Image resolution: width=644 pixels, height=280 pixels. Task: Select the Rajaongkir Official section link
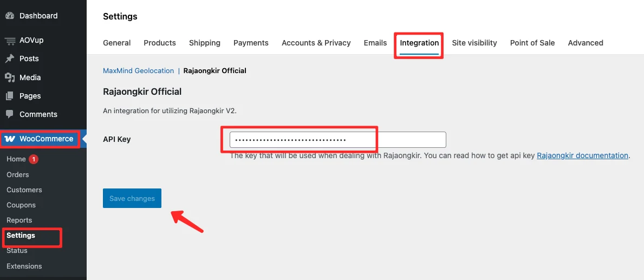[x=215, y=70]
